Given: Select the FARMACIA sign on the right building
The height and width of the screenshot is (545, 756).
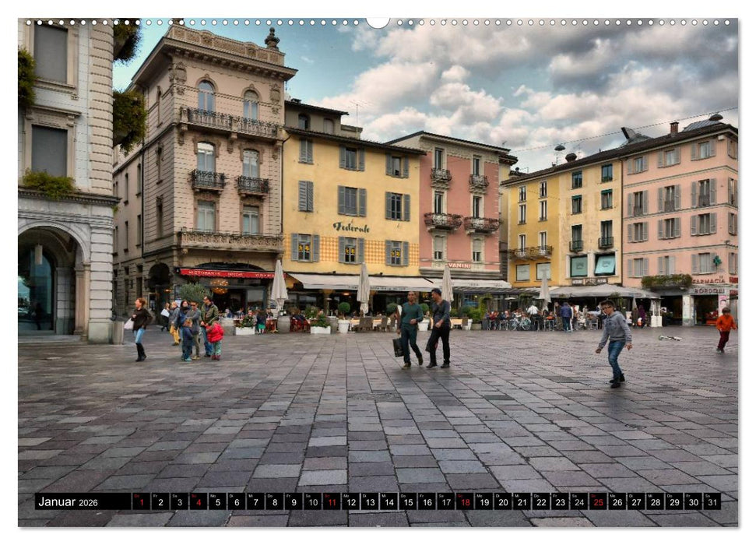Looking at the screenshot, I should click(709, 280).
